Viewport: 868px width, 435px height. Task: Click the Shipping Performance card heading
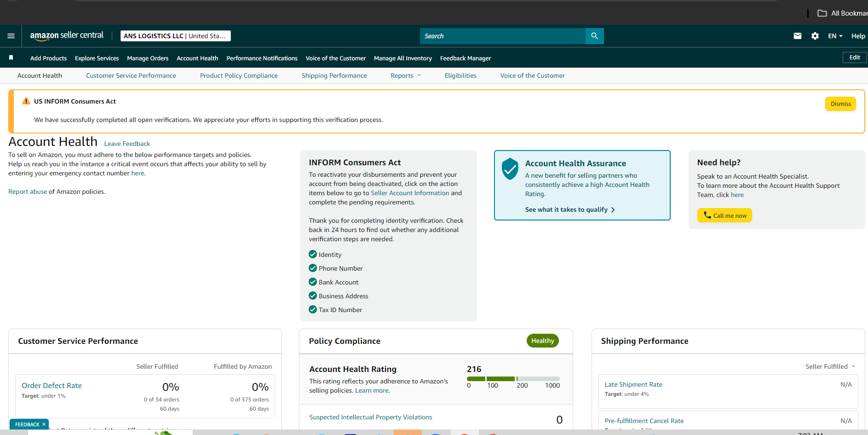click(644, 341)
